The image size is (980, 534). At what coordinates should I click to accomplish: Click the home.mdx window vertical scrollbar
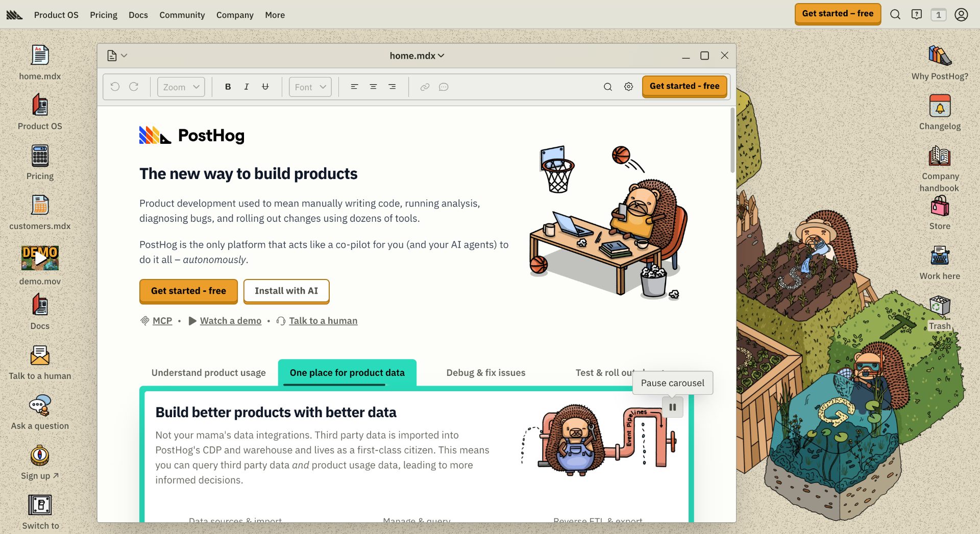(732, 141)
